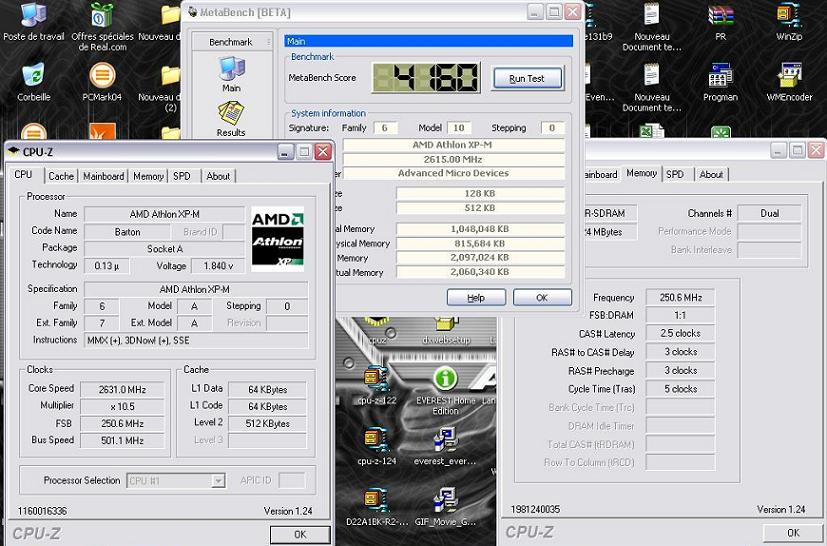The height and width of the screenshot is (546, 827).
Task: Switch to Mainboard tab in left CPU-Z
Action: pos(103,176)
